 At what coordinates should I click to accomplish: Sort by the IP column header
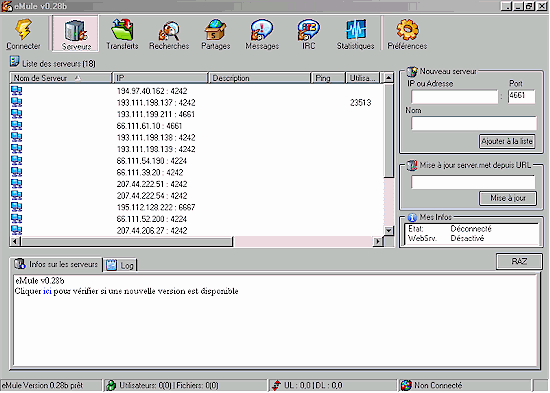pyautogui.click(x=160, y=78)
